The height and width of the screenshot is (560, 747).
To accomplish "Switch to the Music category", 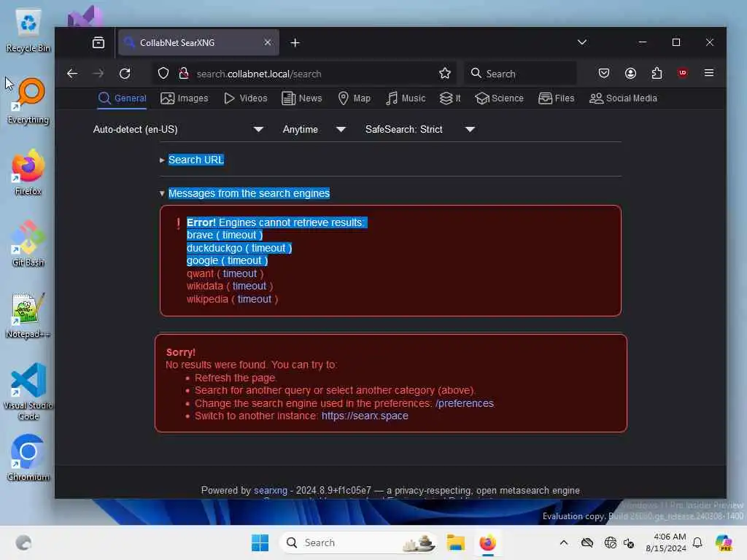I will (x=406, y=98).
